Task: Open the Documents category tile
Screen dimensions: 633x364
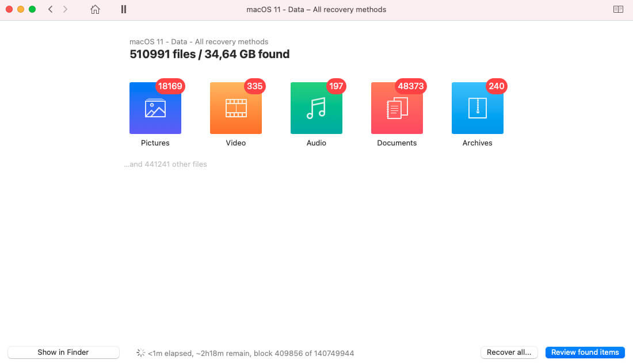Action: coord(397,108)
